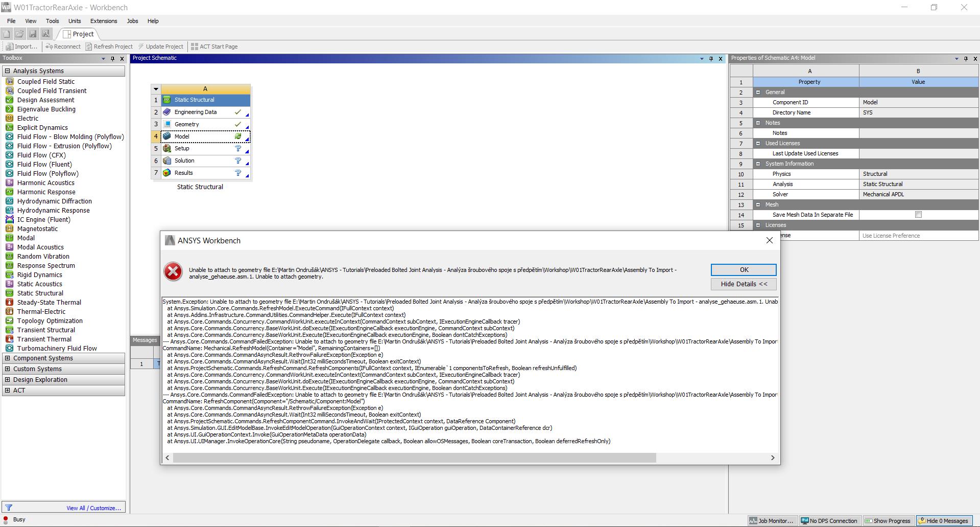Select Coupled Field Static system icon
980x527 pixels.
9,81
